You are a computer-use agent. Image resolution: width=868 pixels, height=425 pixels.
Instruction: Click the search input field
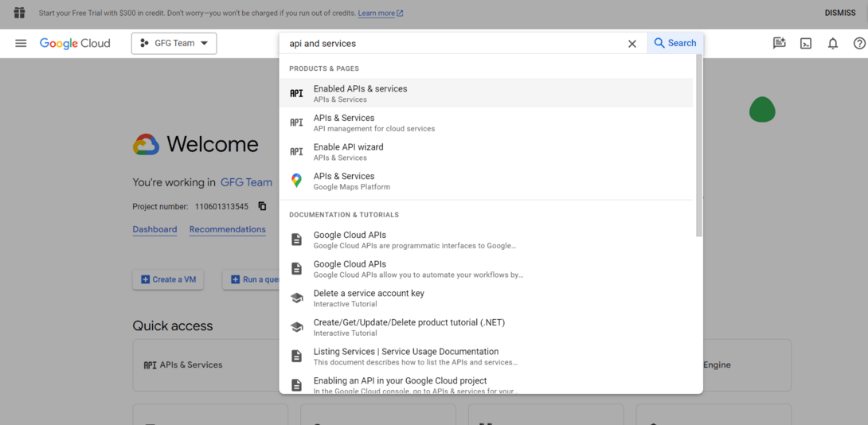click(454, 44)
